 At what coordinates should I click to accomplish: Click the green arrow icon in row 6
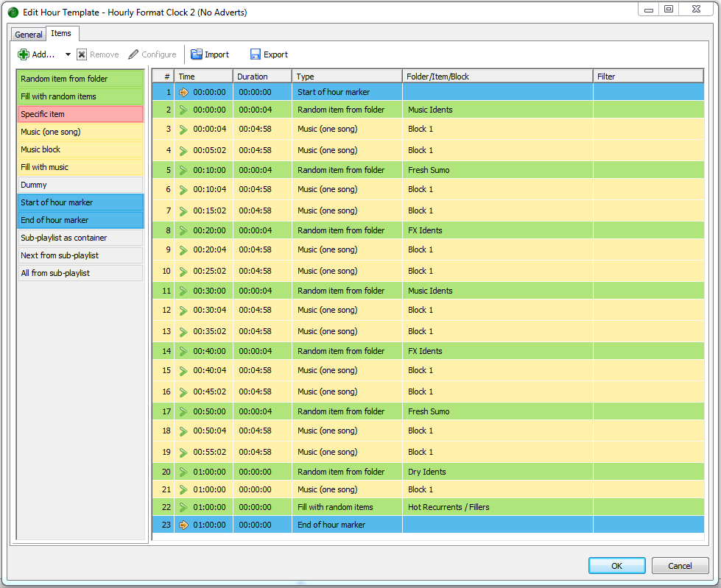click(183, 190)
